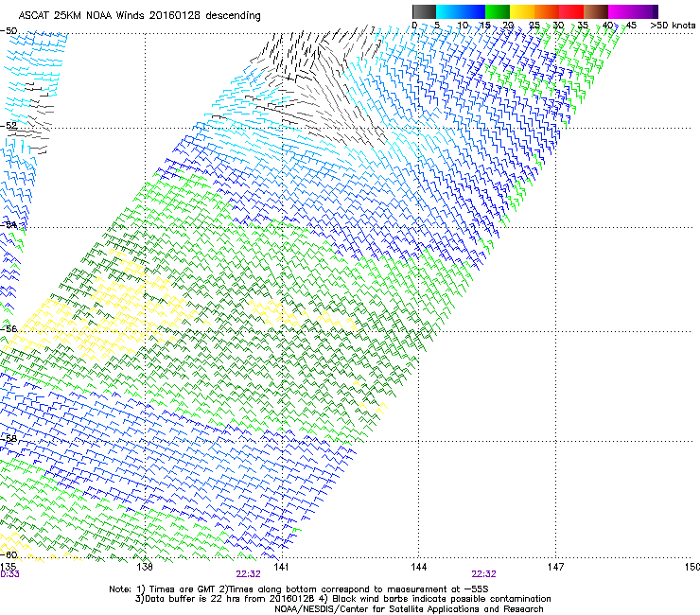Click the -50 latitude label
The image size is (700, 615).
(9, 31)
